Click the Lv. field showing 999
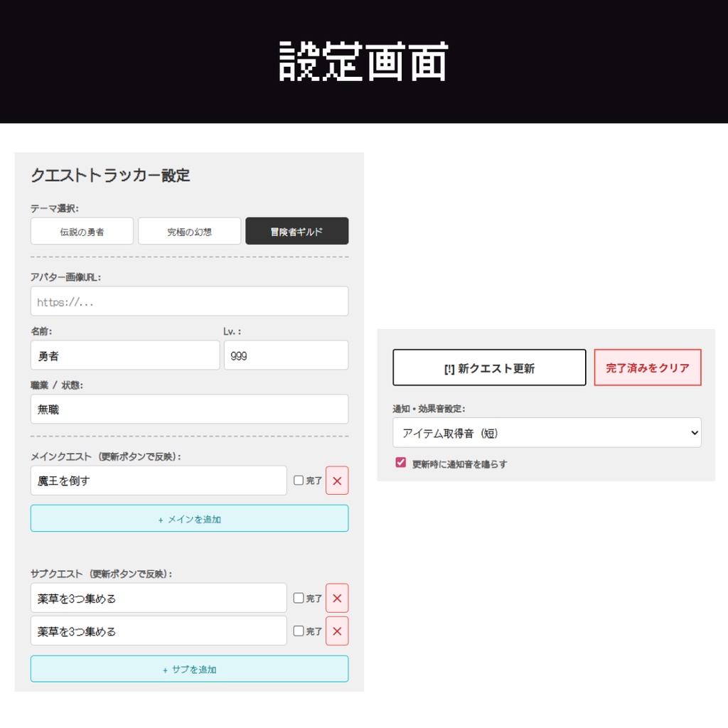 pos(286,355)
